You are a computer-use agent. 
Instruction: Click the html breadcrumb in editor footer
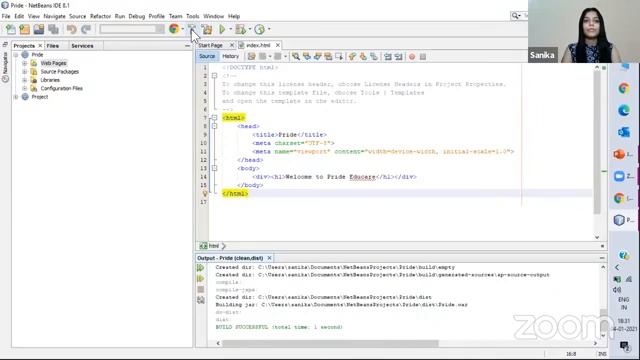click(x=213, y=246)
